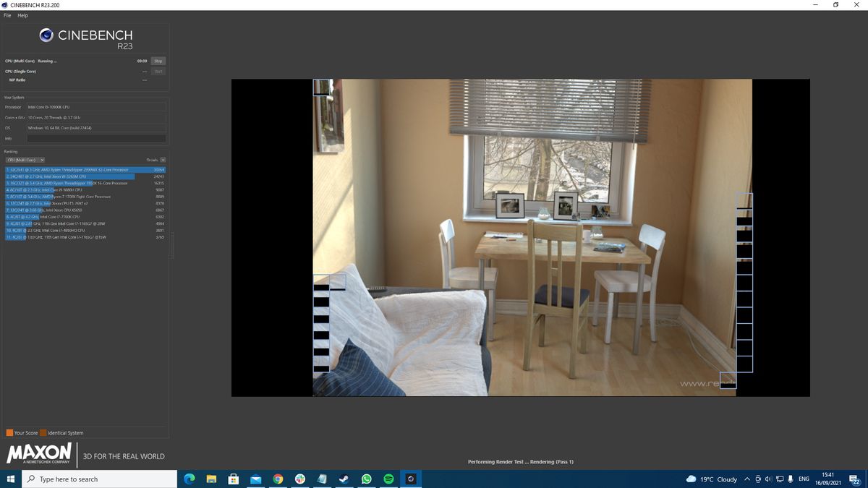Open the weather widget showing 19°C Cloudy

712,479
